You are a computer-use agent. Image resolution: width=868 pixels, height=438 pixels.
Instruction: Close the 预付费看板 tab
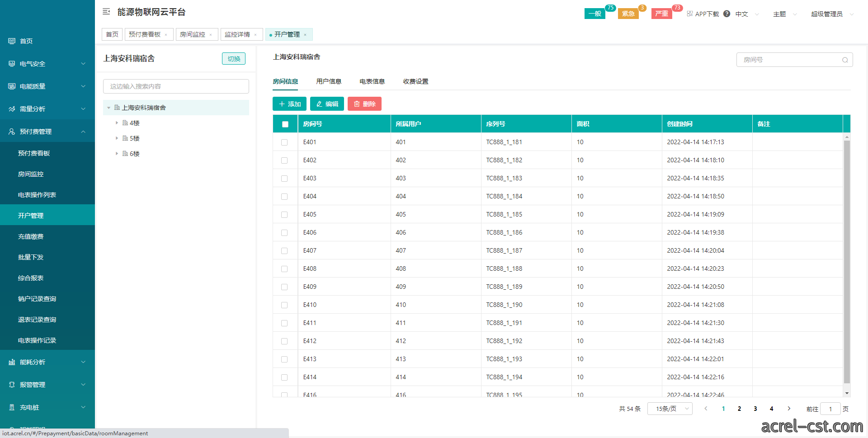click(x=166, y=35)
